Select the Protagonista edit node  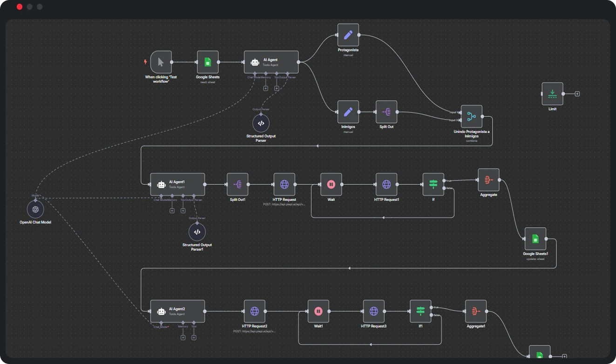[348, 35]
